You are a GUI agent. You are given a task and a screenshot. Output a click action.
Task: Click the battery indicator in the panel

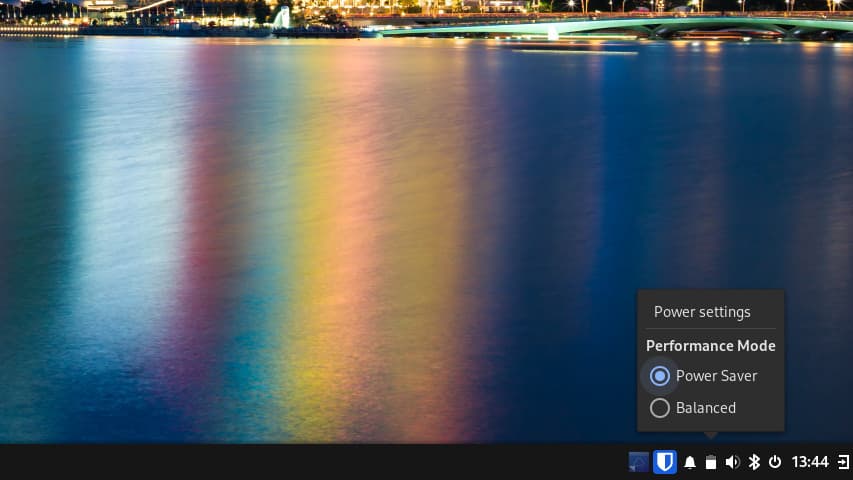tap(711, 462)
